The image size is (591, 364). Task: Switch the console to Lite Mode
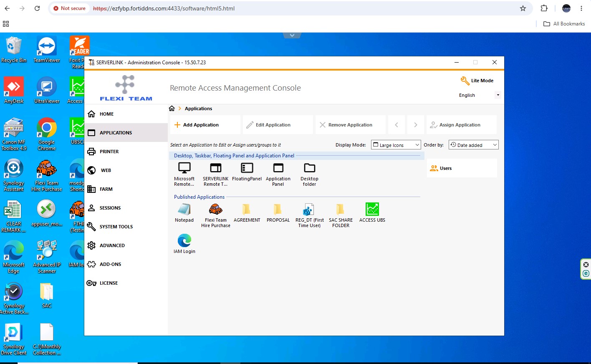tap(477, 81)
